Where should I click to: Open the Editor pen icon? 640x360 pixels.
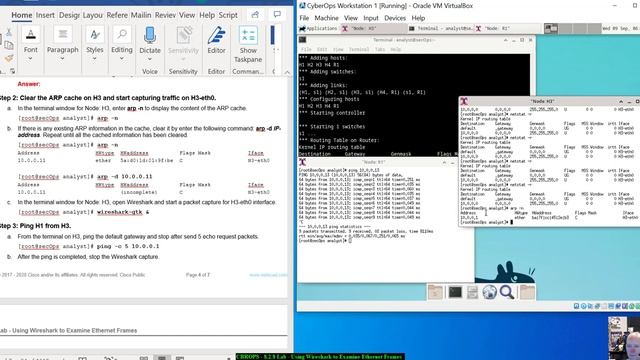[x=216, y=36]
